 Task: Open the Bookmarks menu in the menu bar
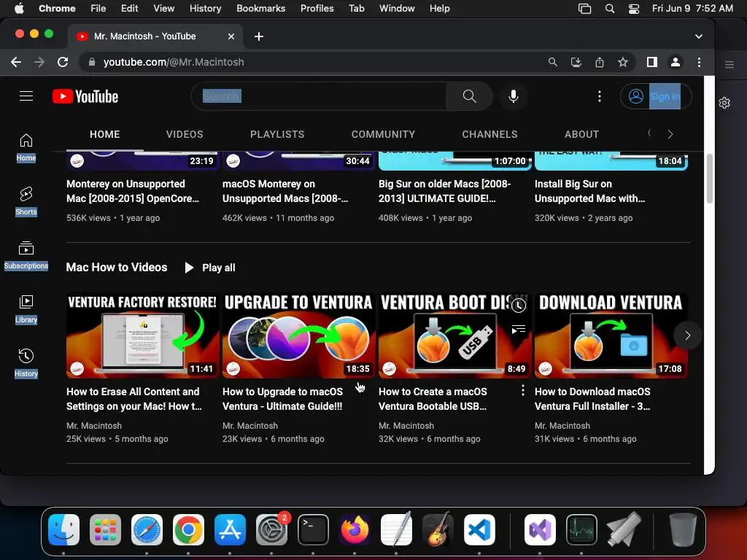coord(260,9)
